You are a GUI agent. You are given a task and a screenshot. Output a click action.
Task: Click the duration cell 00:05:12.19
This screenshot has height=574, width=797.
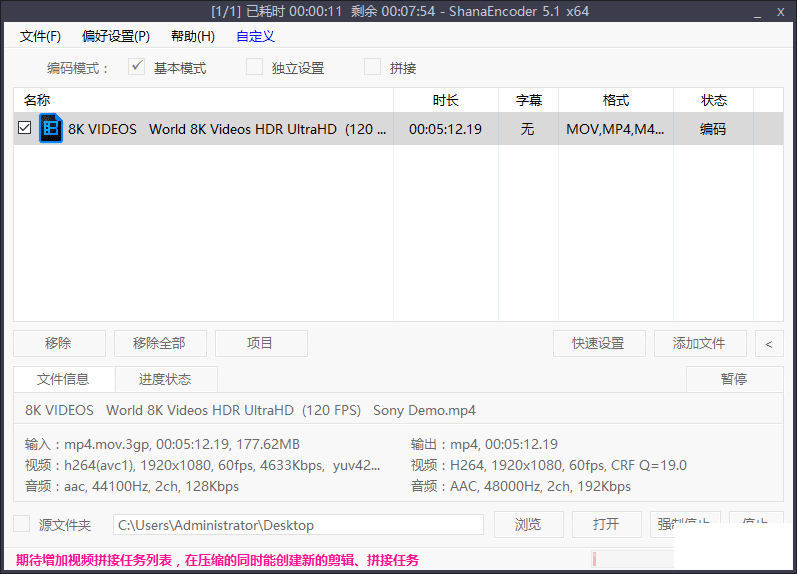tap(446, 129)
